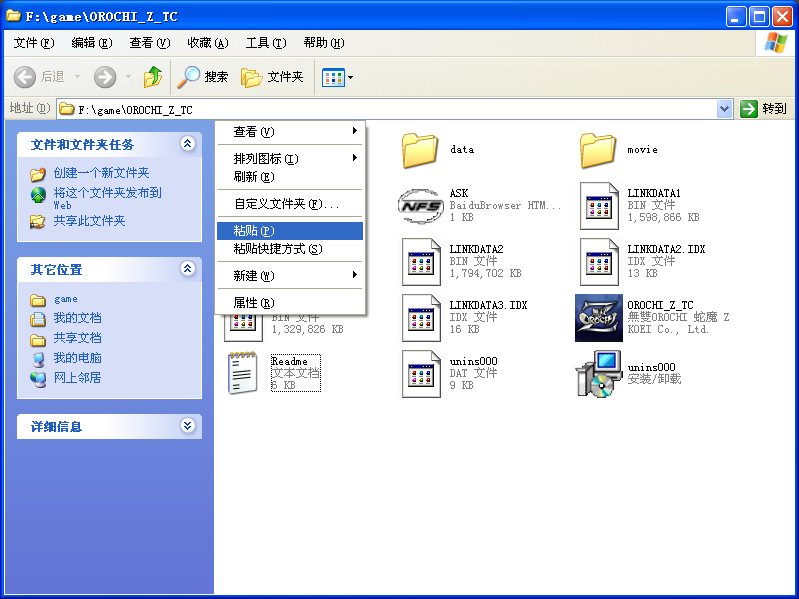Select the LINKDATA1 BIN file icon
799x599 pixels.
[599, 205]
